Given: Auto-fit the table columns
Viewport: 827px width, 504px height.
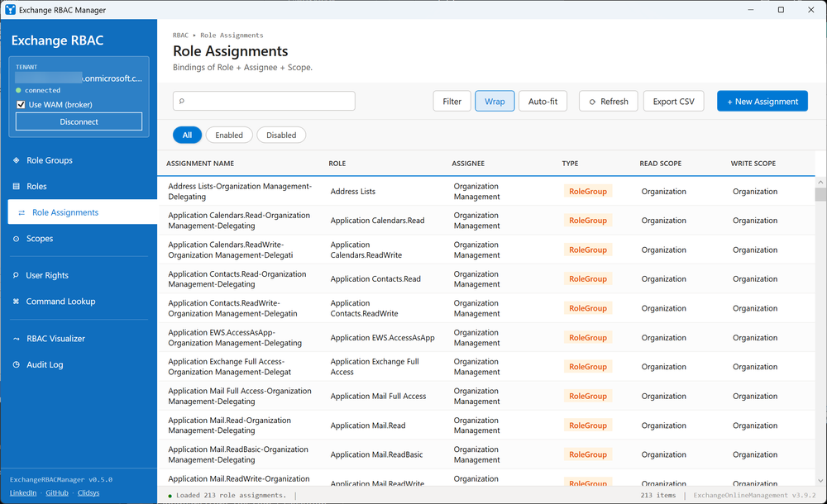Looking at the screenshot, I should [543, 102].
